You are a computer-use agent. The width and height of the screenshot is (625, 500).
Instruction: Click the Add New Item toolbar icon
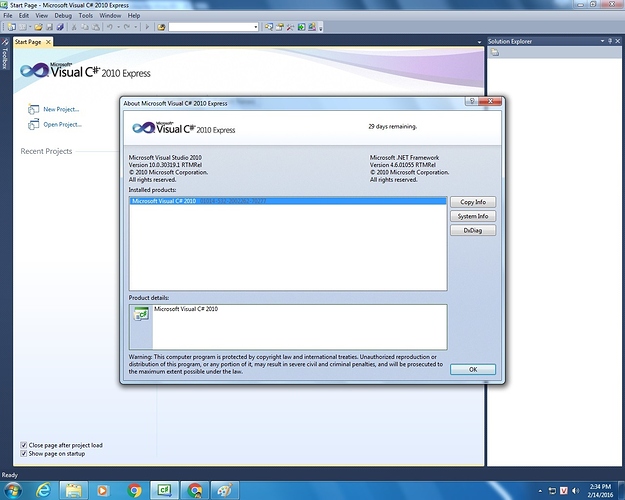(x=23, y=27)
